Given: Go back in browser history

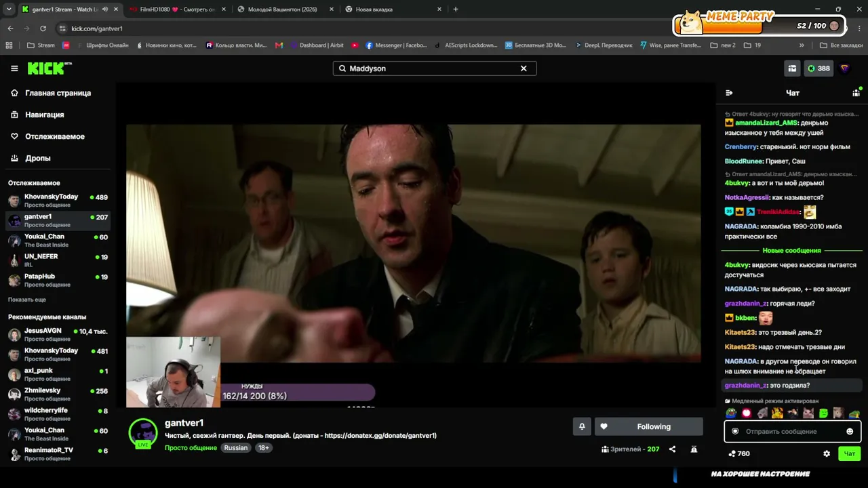Looking at the screenshot, I should click(10, 28).
